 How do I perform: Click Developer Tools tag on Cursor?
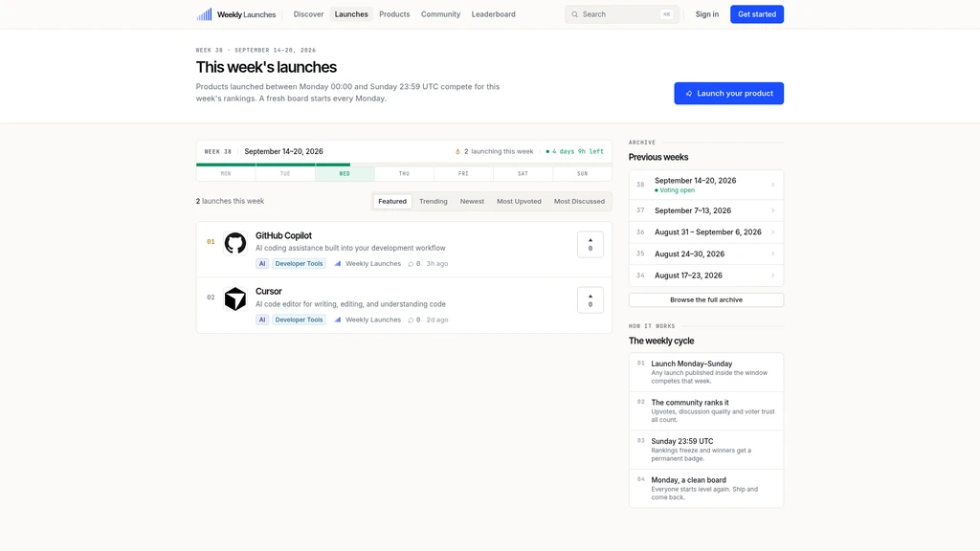(x=299, y=320)
